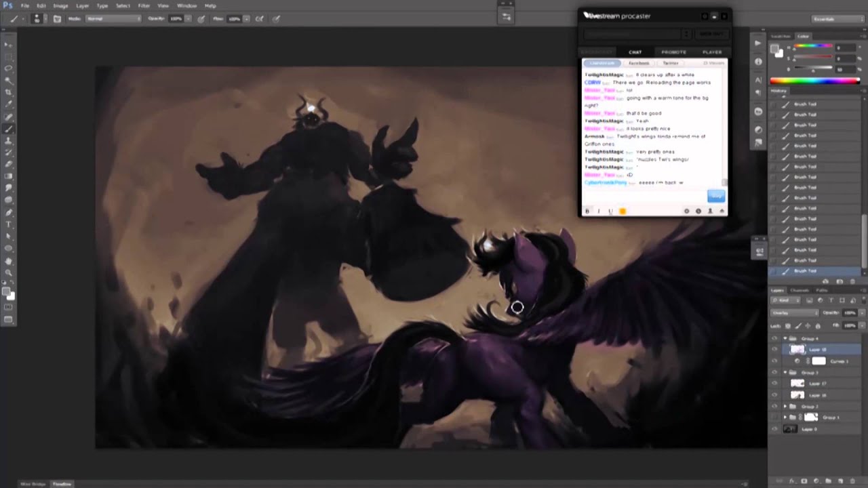The height and width of the screenshot is (488, 868).
Task: Select the Hand tool
Action: (x=8, y=260)
